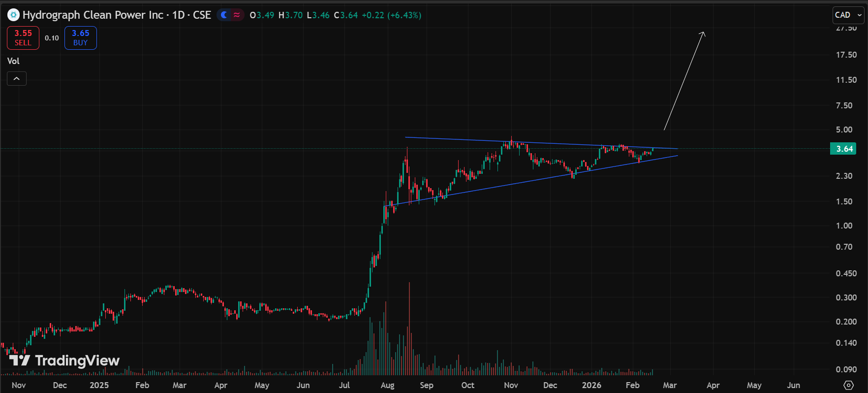This screenshot has height=393, width=868.
Task: Click the 0.70 price axis label
Action: click(x=844, y=247)
